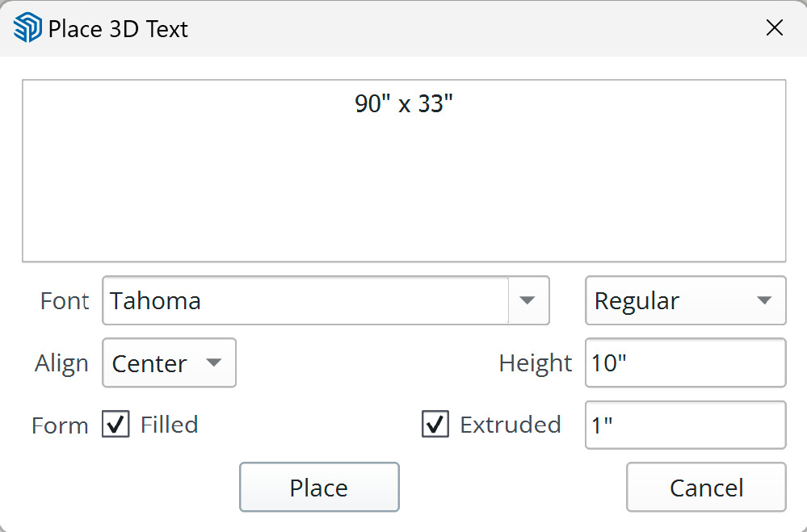Click the Place 3D Text title

pyautogui.click(x=118, y=29)
